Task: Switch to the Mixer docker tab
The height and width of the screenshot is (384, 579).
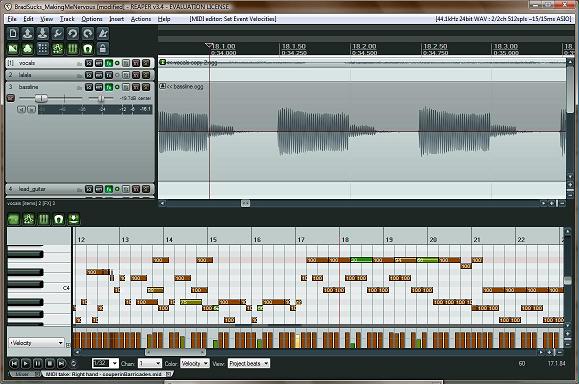Action: [x=24, y=374]
